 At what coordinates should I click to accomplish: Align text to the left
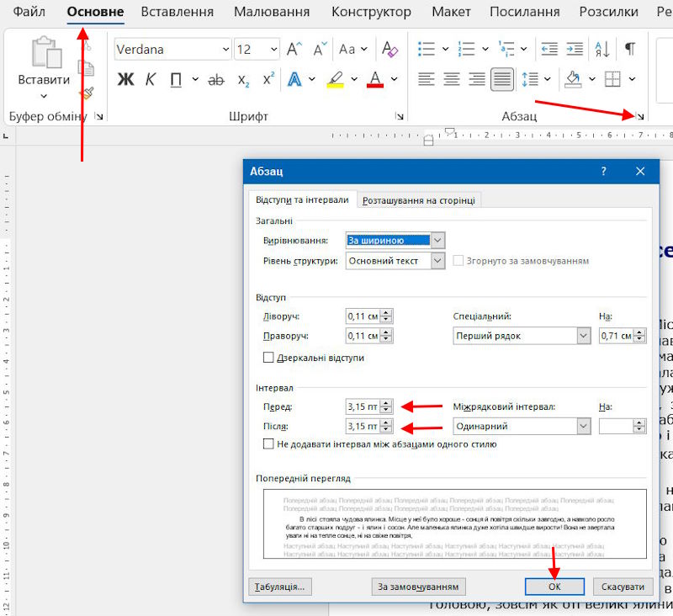pyautogui.click(x=427, y=79)
